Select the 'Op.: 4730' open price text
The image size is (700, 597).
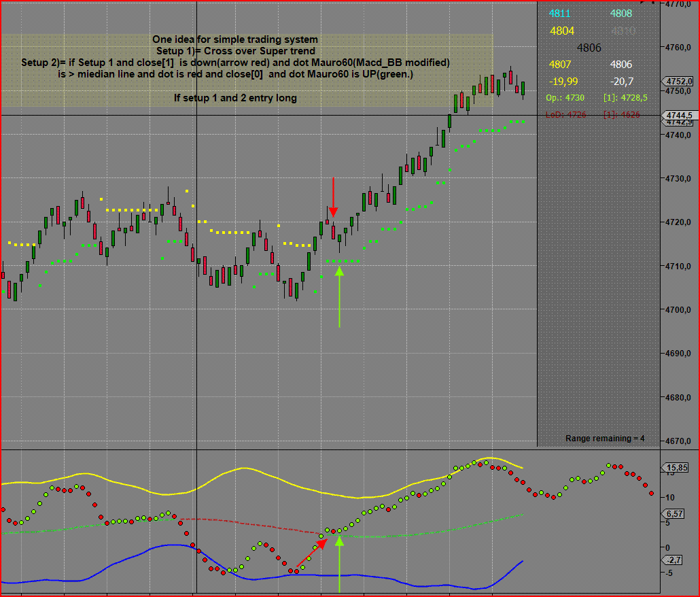(565, 98)
